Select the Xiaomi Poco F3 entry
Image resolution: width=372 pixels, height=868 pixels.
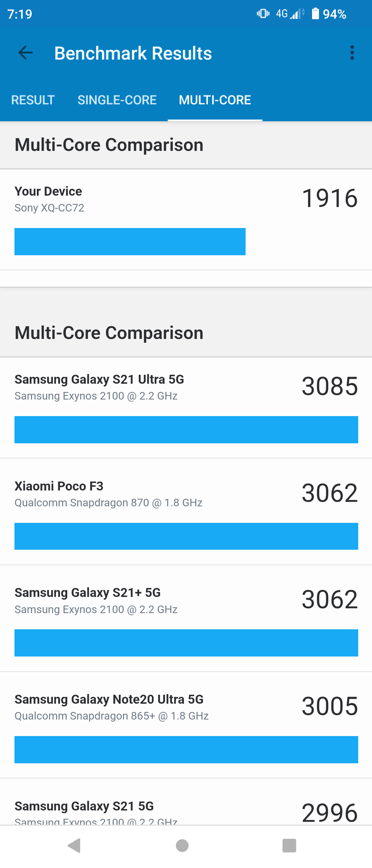[x=186, y=515]
